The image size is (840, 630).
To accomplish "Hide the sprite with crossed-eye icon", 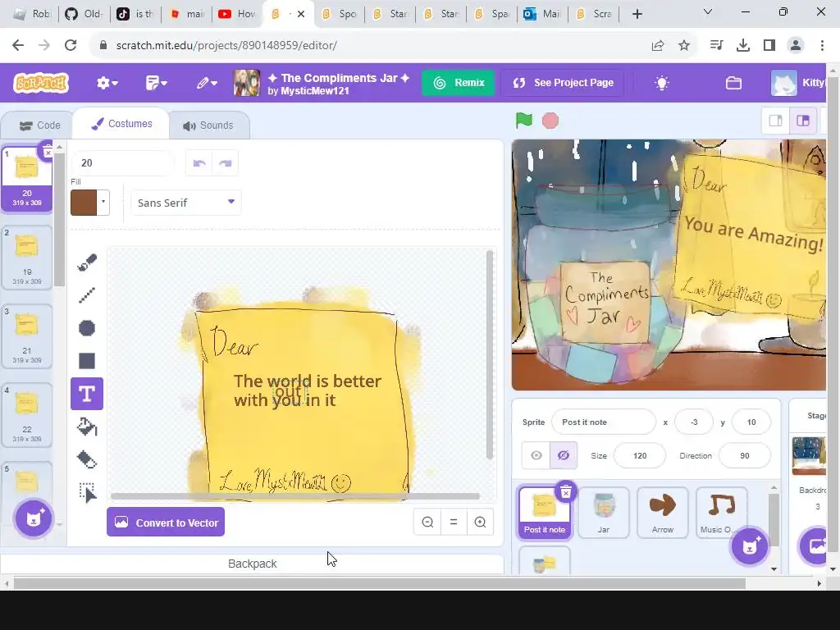I will (x=564, y=455).
